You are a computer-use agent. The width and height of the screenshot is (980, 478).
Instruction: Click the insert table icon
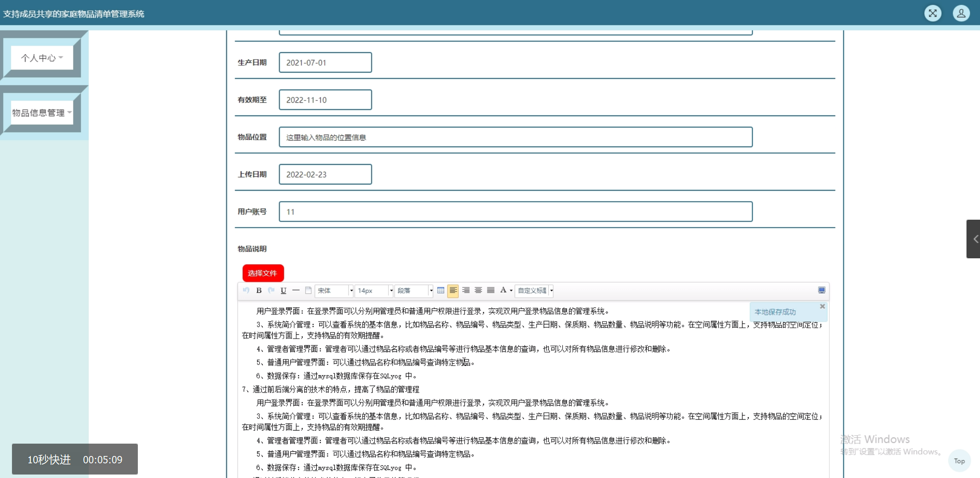coord(441,290)
